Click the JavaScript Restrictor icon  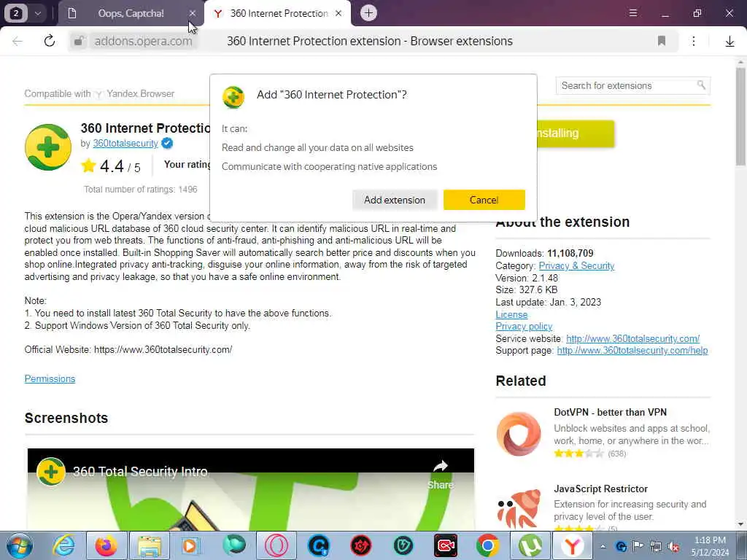click(x=519, y=509)
